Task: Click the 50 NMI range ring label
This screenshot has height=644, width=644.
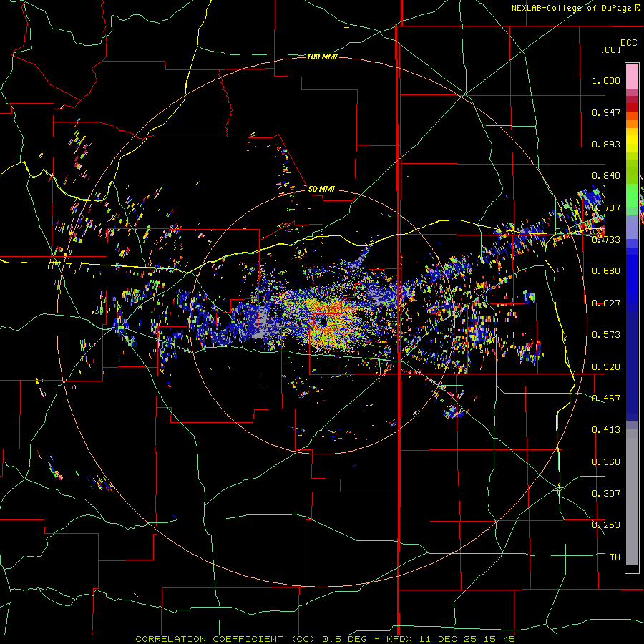Action: [x=321, y=189]
